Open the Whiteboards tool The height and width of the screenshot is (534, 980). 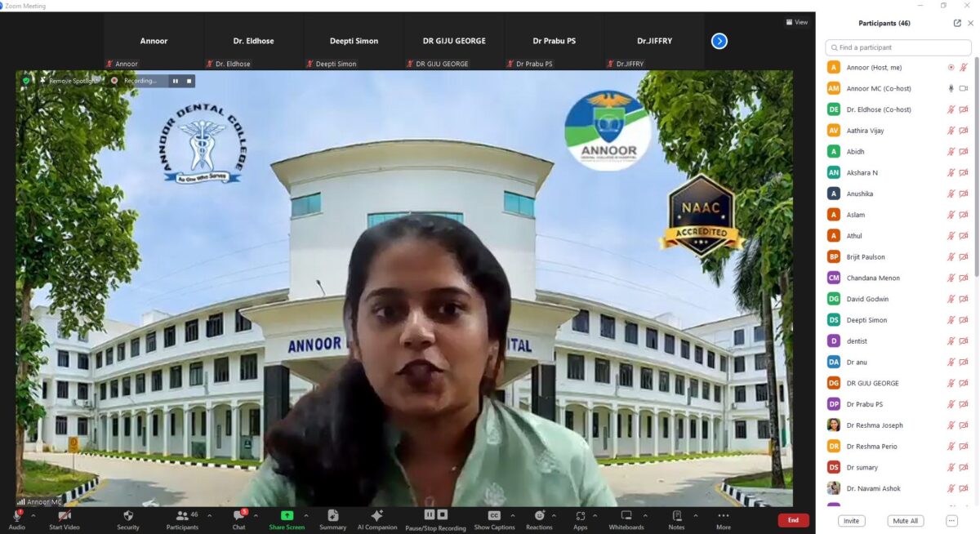coord(626,516)
